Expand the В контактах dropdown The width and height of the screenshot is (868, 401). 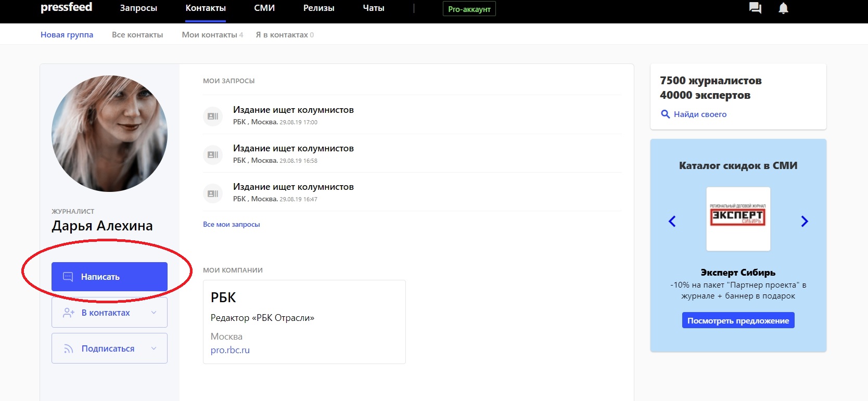(x=154, y=313)
